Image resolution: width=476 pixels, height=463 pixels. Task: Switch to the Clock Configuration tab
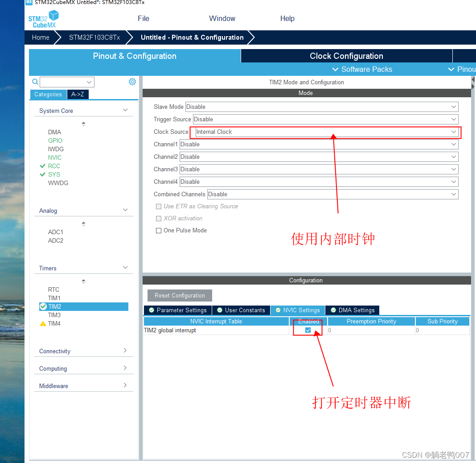click(346, 56)
